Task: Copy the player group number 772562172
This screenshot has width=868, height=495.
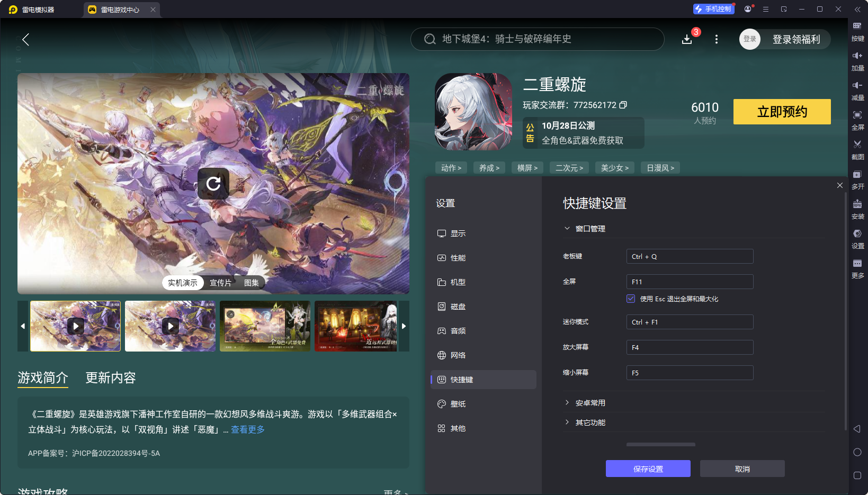Action: tap(623, 105)
